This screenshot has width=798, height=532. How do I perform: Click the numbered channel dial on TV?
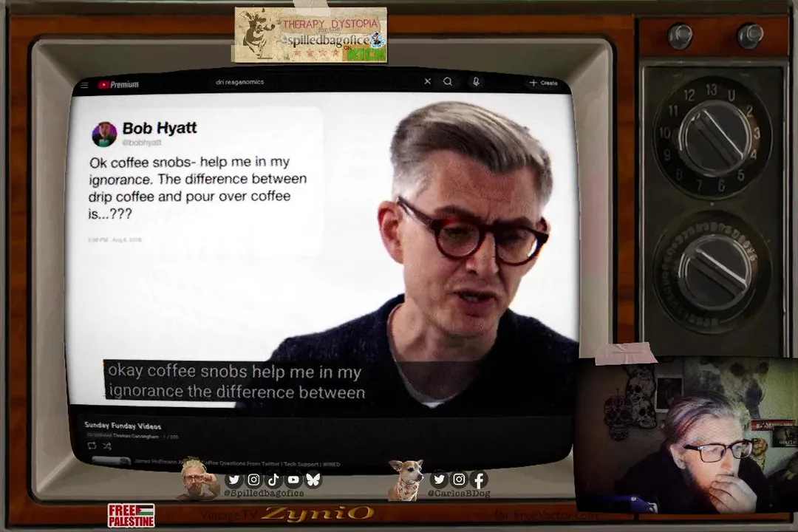click(x=712, y=137)
